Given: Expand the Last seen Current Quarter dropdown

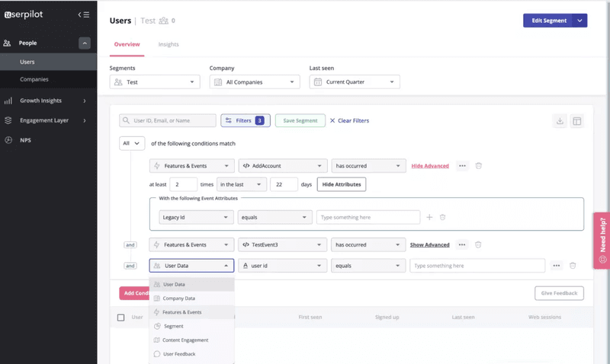Looking at the screenshot, I should [x=355, y=82].
